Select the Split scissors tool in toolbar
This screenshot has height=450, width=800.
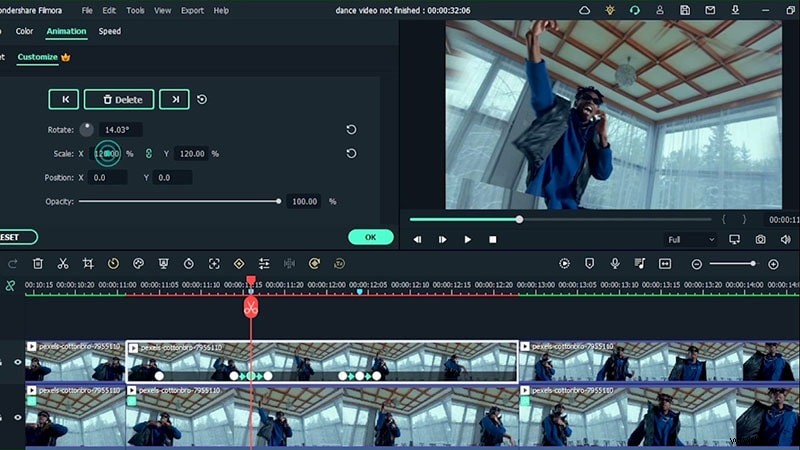click(x=63, y=264)
